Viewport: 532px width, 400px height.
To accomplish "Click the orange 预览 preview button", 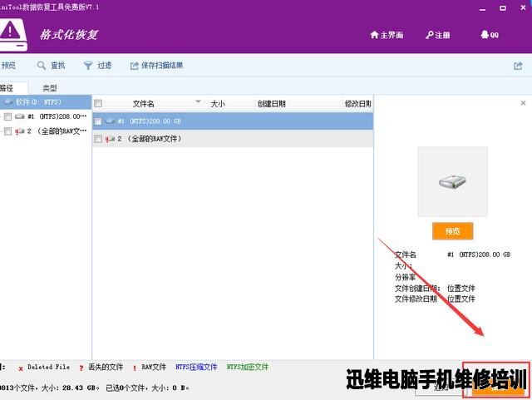I will (x=452, y=231).
